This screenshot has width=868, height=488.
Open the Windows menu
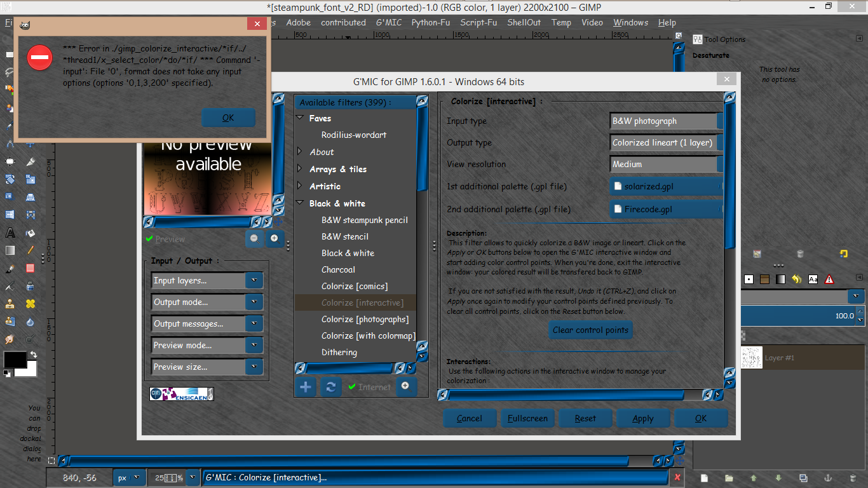tap(630, 22)
